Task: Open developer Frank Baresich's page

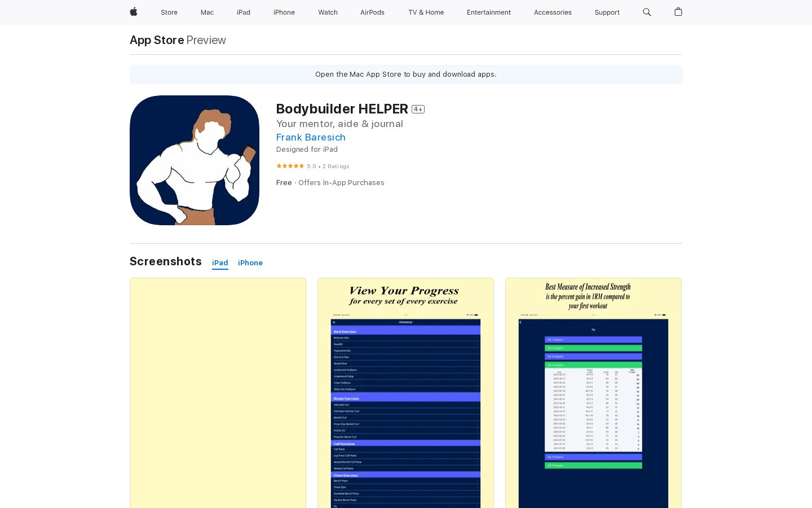Action: pyautogui.click(x=311, y=137)
